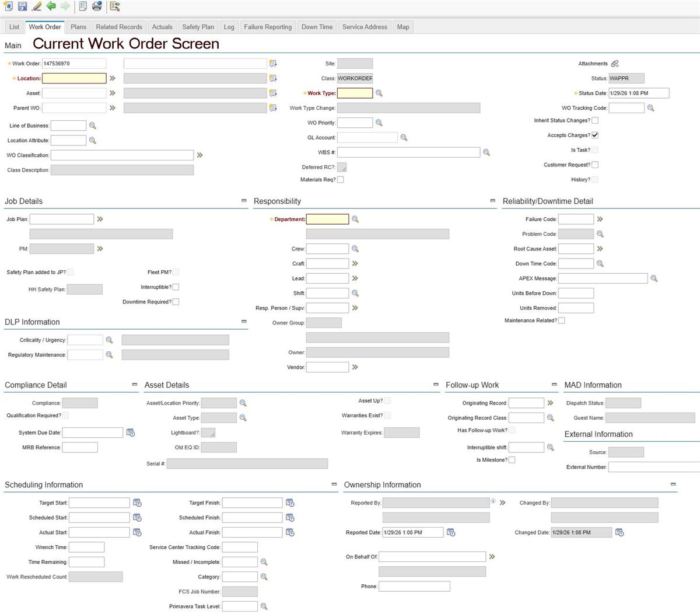
Task: Save the current work order
Action: [22, 6]
